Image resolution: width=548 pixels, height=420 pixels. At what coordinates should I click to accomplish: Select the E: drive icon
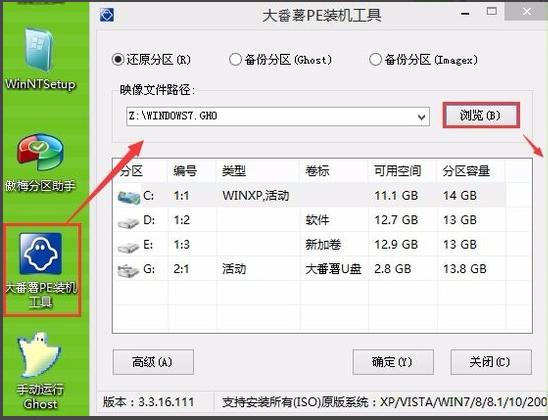(128, 246)
